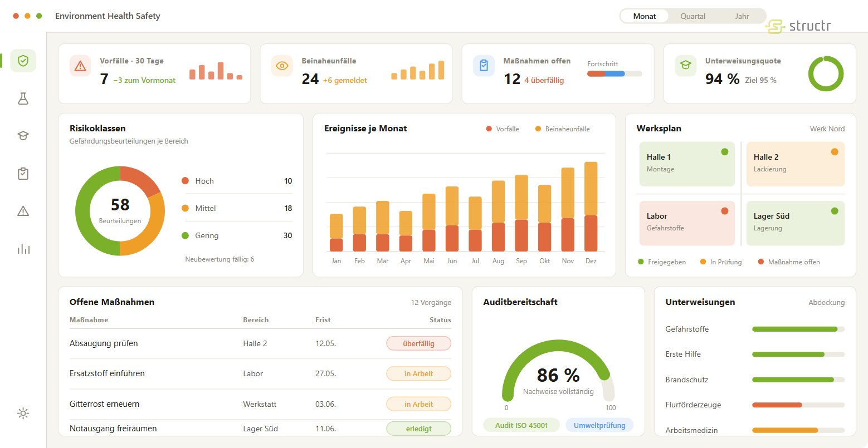Open the shield safety overview in sidebar

click(x=23, y=61)
